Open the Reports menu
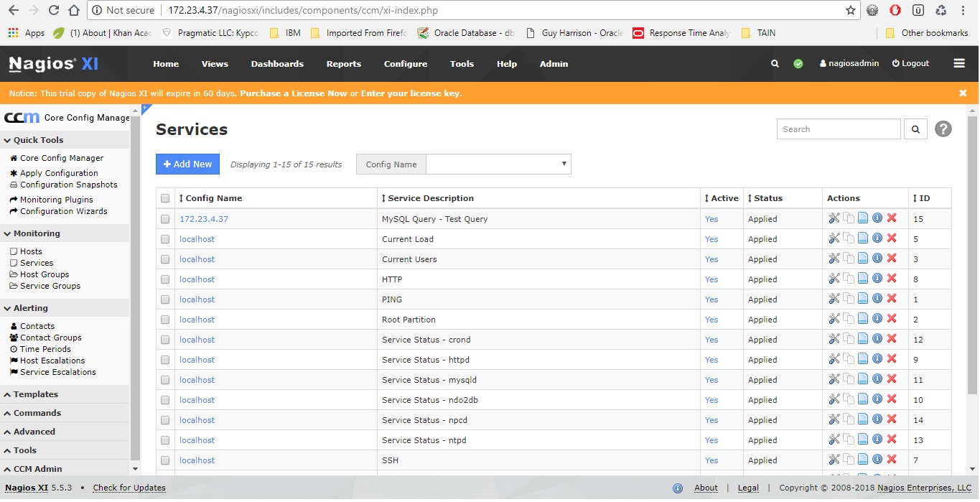This screenshot has height=502, width=980. tap(344, 64)
